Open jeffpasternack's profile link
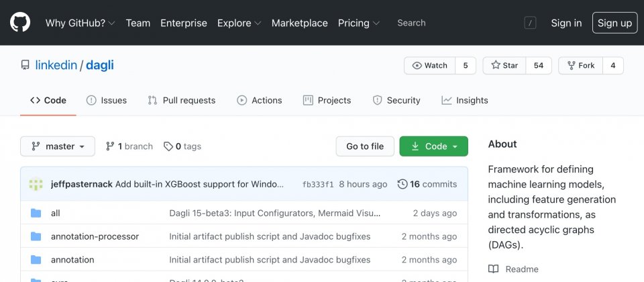 (82, 184)
